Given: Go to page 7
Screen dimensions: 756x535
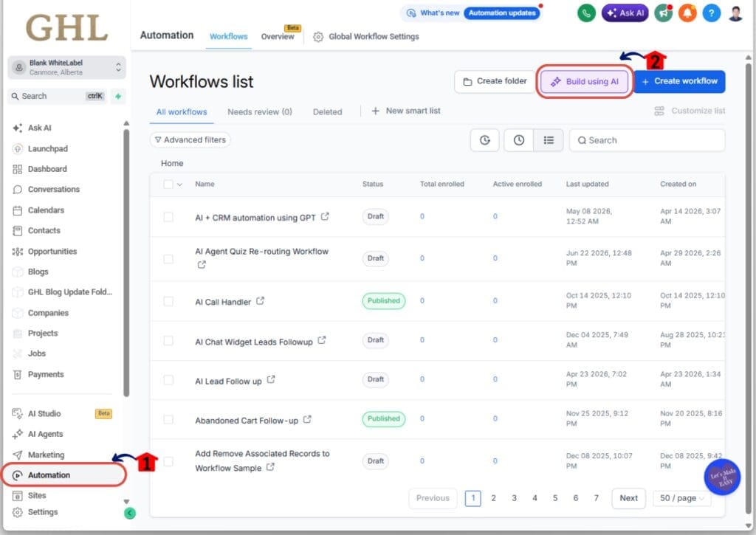Looking at the screenshot, I should 596,498.
